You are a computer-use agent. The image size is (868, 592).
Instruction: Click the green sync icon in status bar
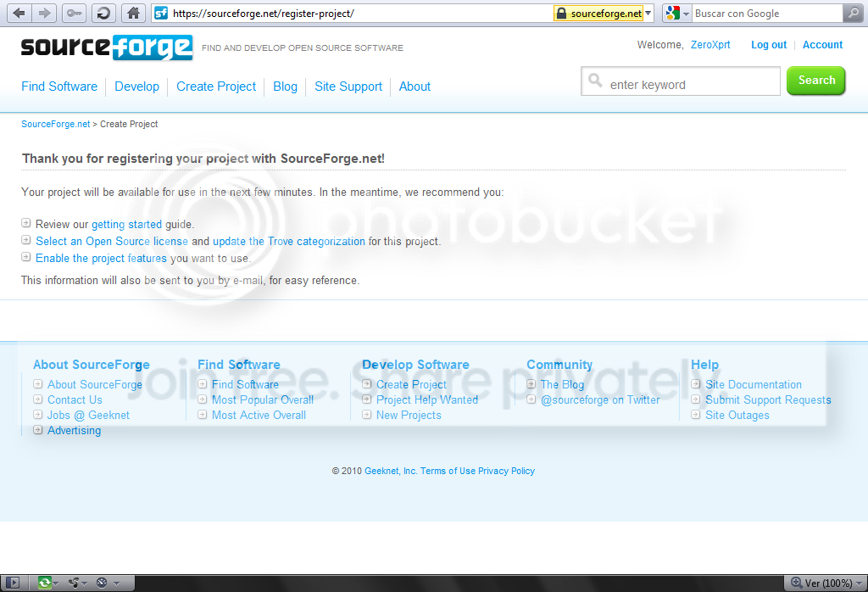[x=44, y=583]
